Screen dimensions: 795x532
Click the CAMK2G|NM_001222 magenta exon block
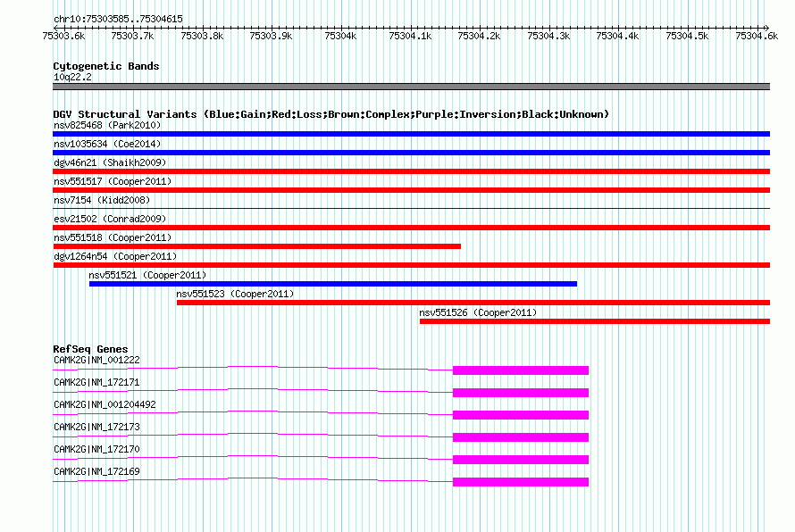coord(521,370)
